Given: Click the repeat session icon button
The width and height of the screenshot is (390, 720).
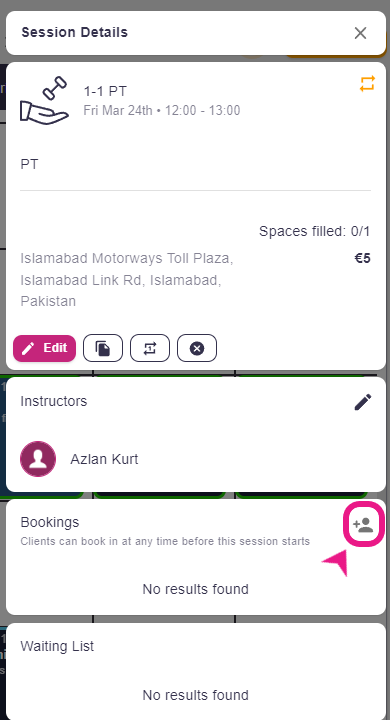Looking at the screenshot, I should coord(150,348).
